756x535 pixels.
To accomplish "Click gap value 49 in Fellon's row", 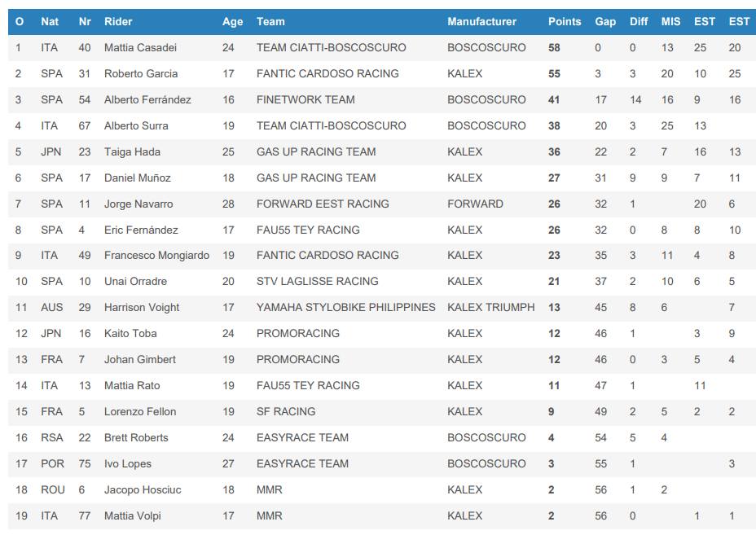I will point(600,411).
